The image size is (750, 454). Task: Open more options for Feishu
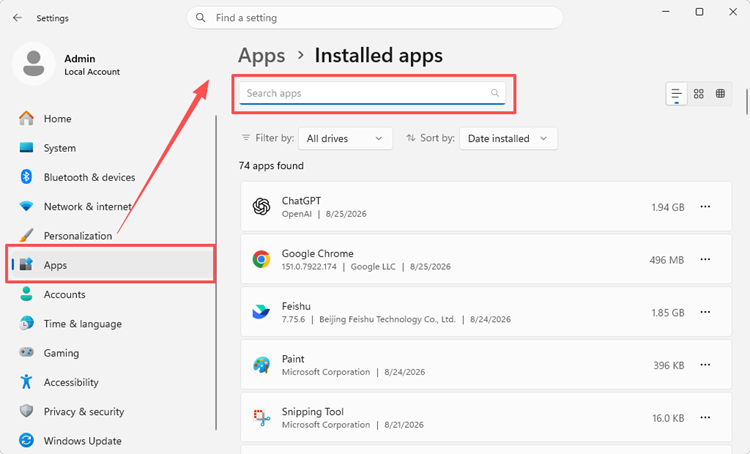[705, 312]
